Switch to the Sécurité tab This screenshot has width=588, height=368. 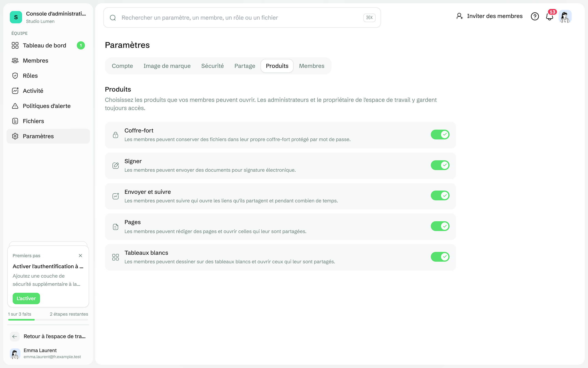(x=212, y=66)
